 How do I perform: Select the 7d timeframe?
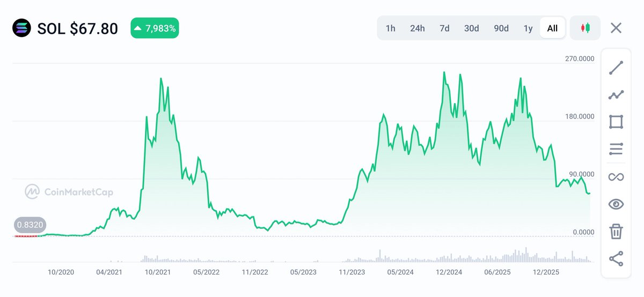tap(444, 28)
